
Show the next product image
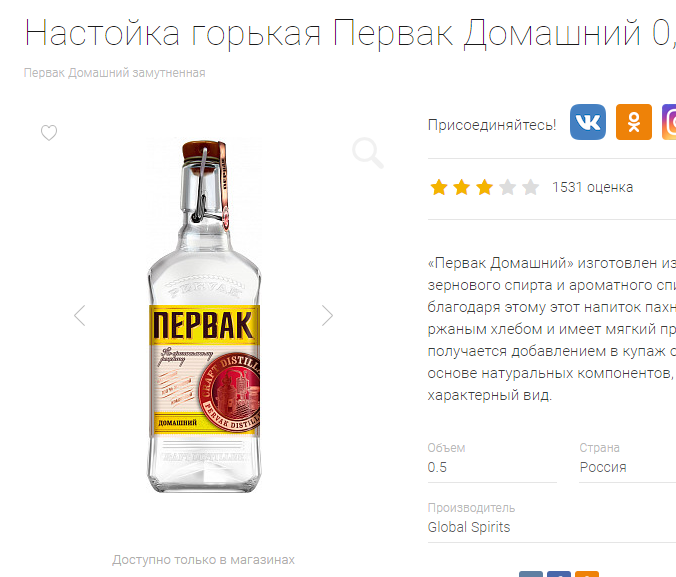click(328, 316)
